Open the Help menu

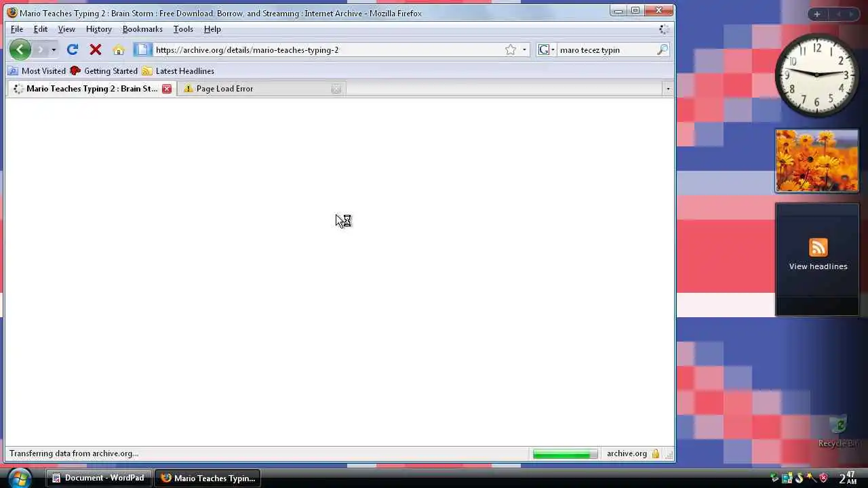click(212, 29)
